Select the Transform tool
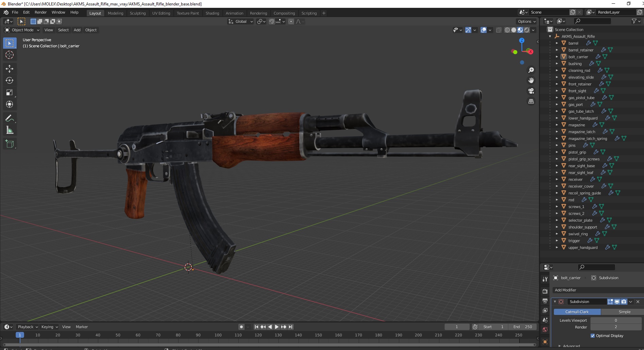This screenshot has width=644, height=350. [x=10, y=104]
